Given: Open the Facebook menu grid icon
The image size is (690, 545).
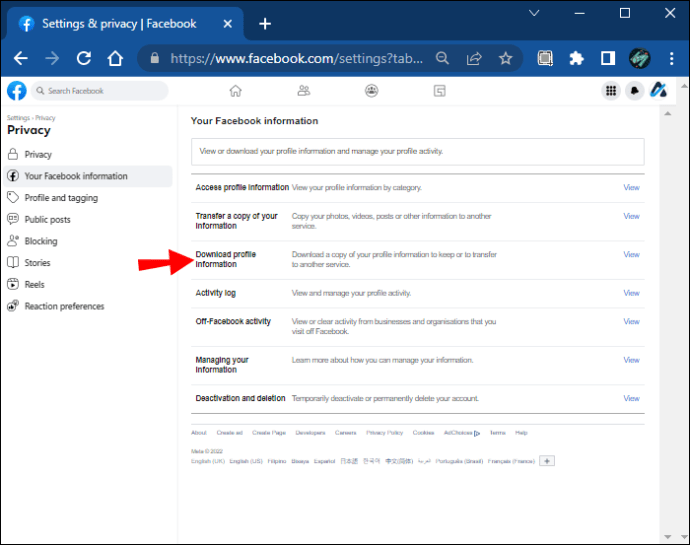Looking at the screenshot, I should click(610, 91).
